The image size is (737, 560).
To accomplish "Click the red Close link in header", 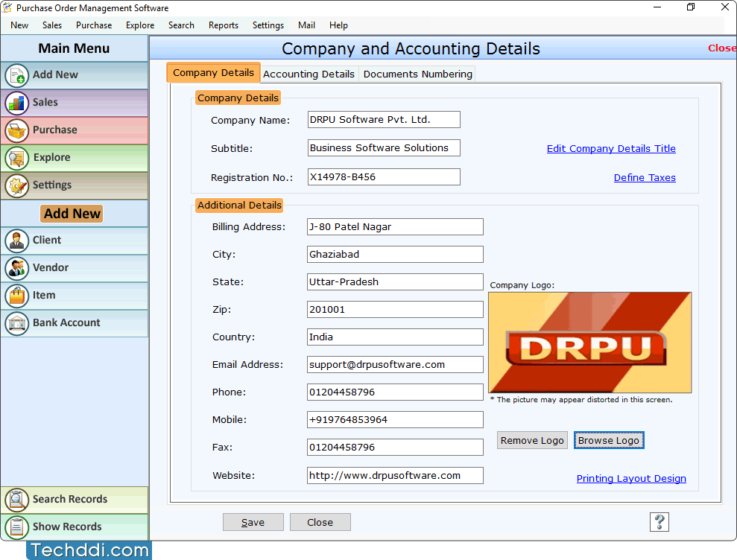I will (722, 48).
